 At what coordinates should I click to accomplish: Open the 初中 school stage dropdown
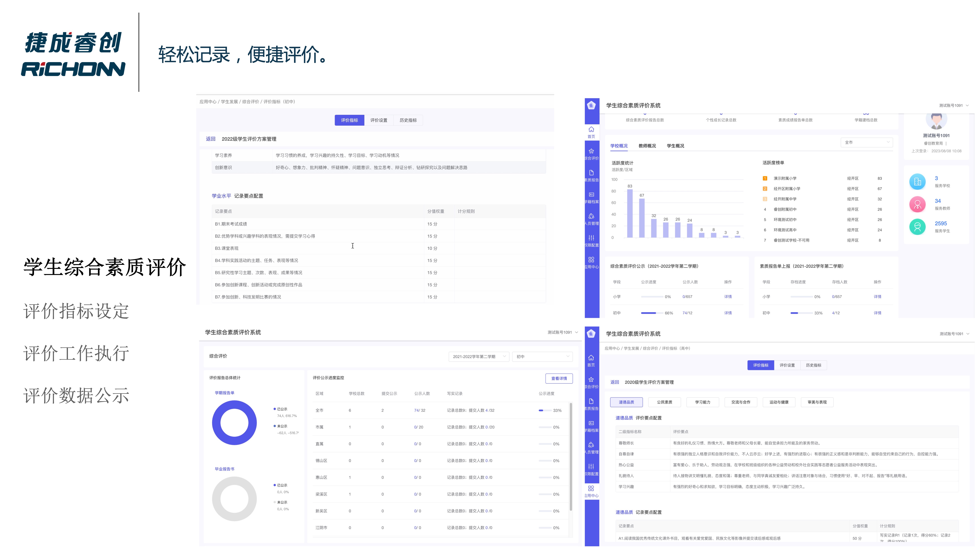tap(542, 357)
